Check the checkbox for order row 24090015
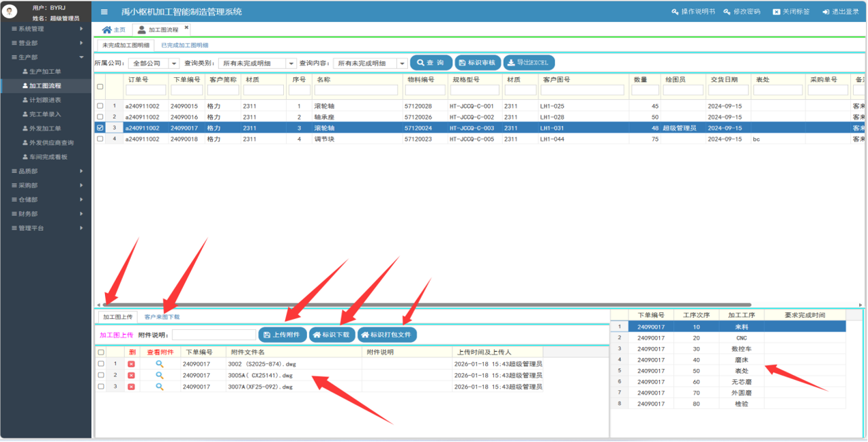This screenshot has height=442, width=868. [100, 106]
